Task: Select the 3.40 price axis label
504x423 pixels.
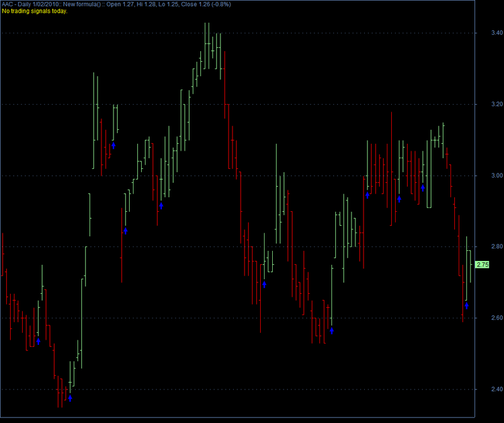Action: pyautogui.click(x=497, y=33)
